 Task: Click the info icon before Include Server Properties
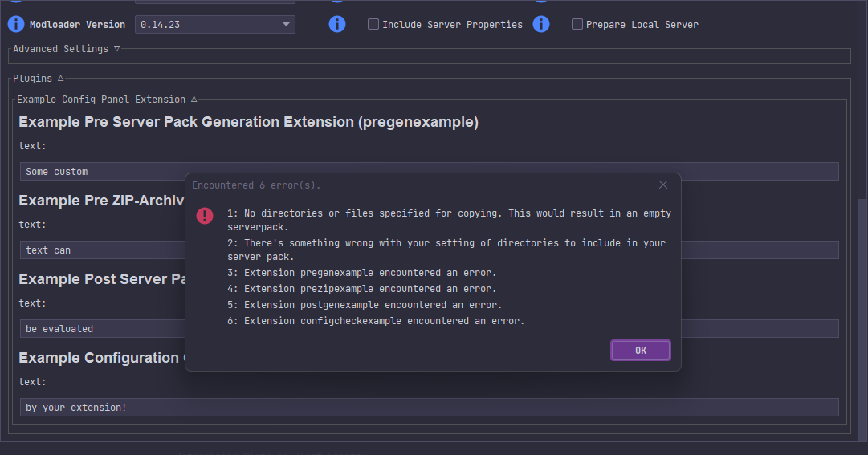(x=337, y=25)
